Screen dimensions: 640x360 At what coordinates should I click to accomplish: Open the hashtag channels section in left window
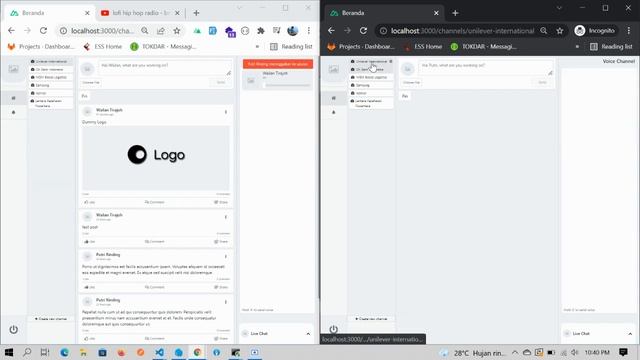pos(13,98)
